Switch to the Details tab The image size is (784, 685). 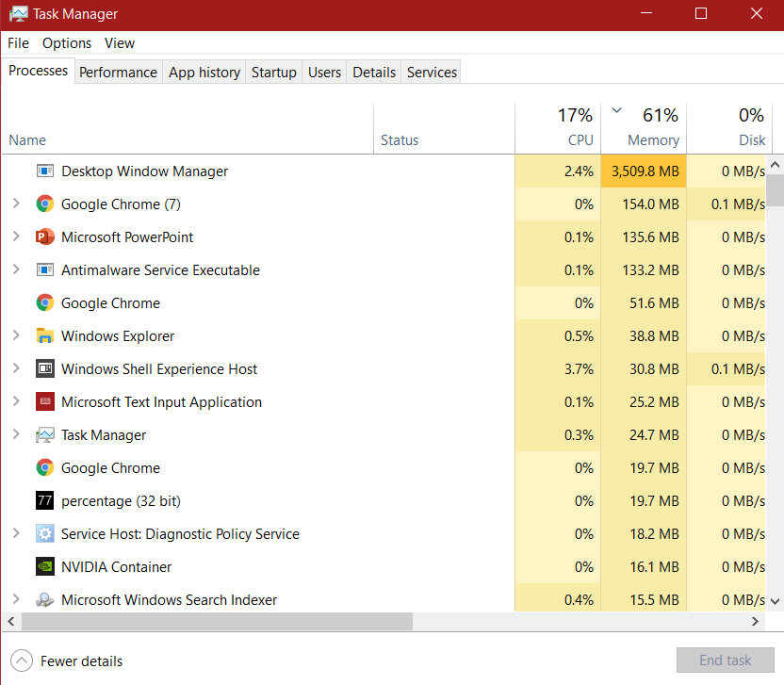(374, 73)
